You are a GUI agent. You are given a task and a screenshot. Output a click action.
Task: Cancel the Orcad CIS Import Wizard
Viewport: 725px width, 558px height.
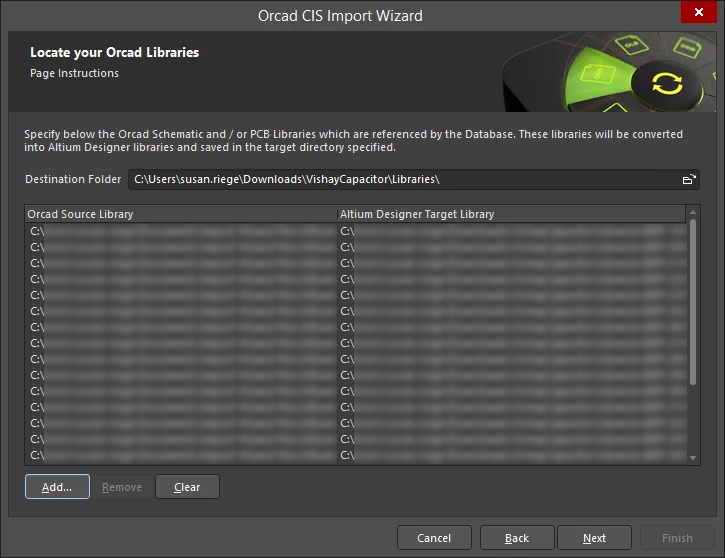pos(434,538)
